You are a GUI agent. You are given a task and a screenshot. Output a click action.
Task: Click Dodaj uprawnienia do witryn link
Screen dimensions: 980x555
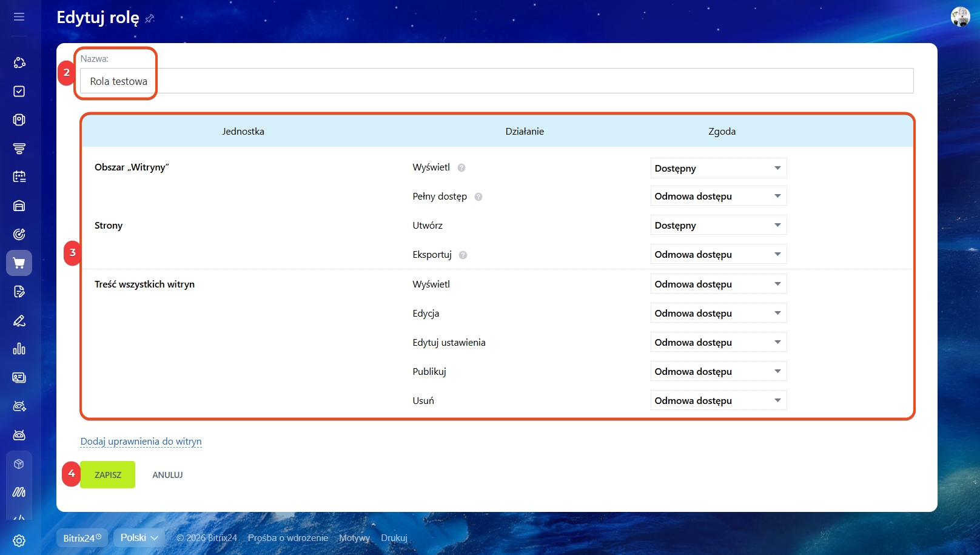point(141,442)
